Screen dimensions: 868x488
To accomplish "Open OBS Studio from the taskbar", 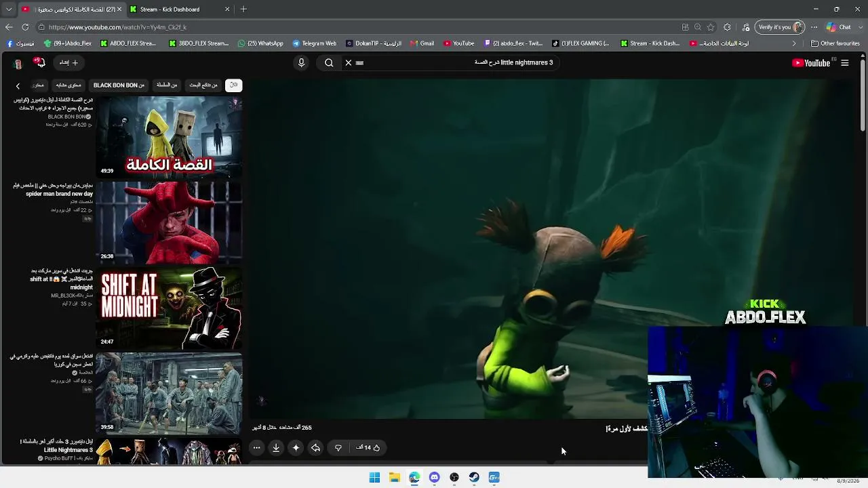I will pyautogui.click(x=454, y=477).
